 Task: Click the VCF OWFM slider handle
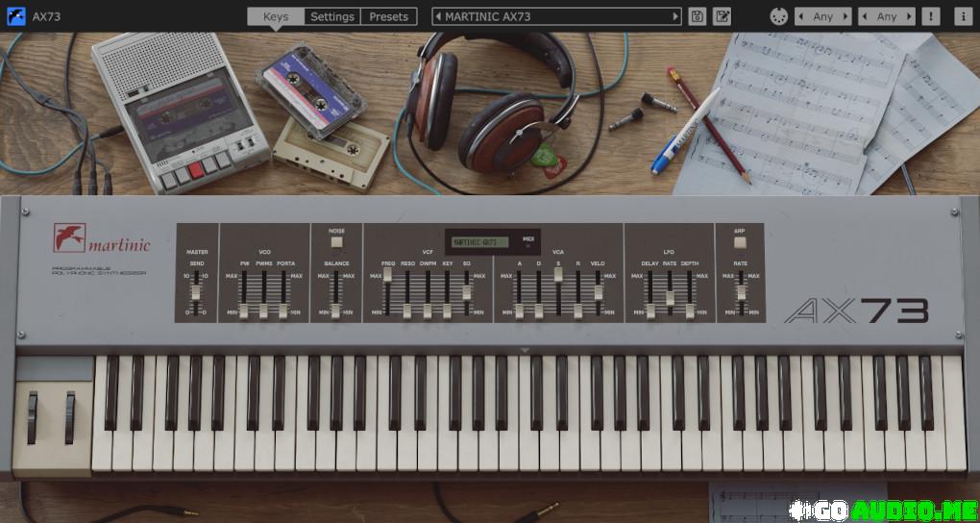[428, 311]
